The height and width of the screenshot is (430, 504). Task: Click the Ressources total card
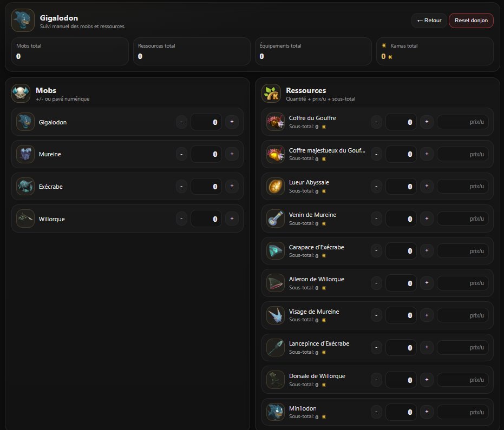pyautogui.click(x=192, y=51)
